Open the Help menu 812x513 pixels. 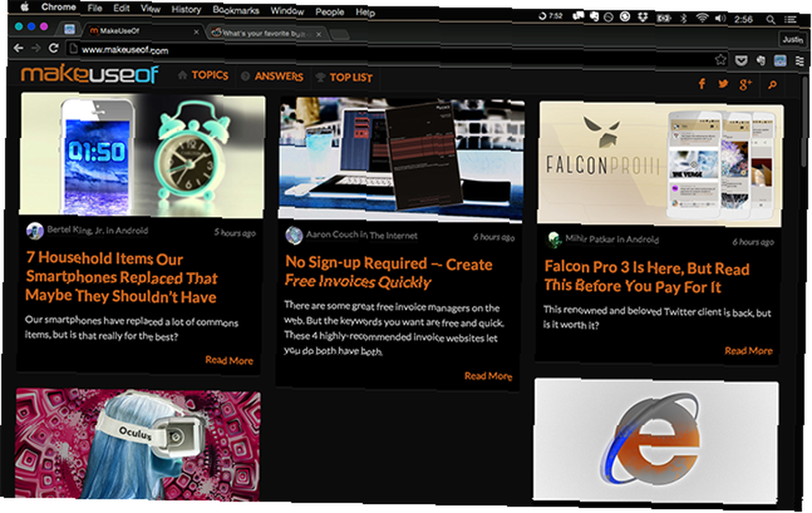click(365, 12)
